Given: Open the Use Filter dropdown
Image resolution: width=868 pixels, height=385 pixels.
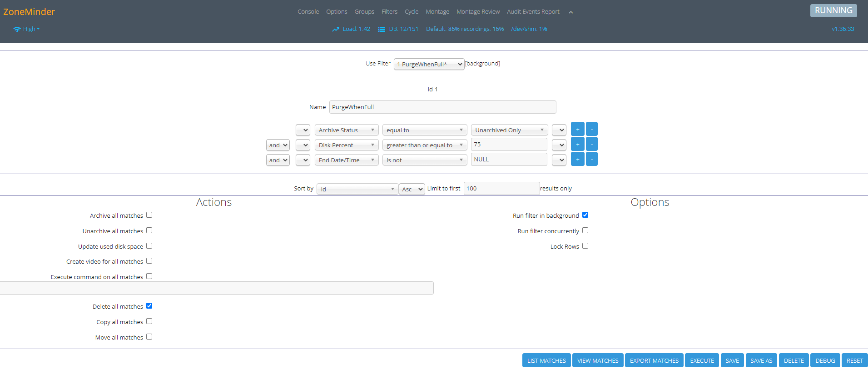Looking at the screenshot, I should pos(429,64).
